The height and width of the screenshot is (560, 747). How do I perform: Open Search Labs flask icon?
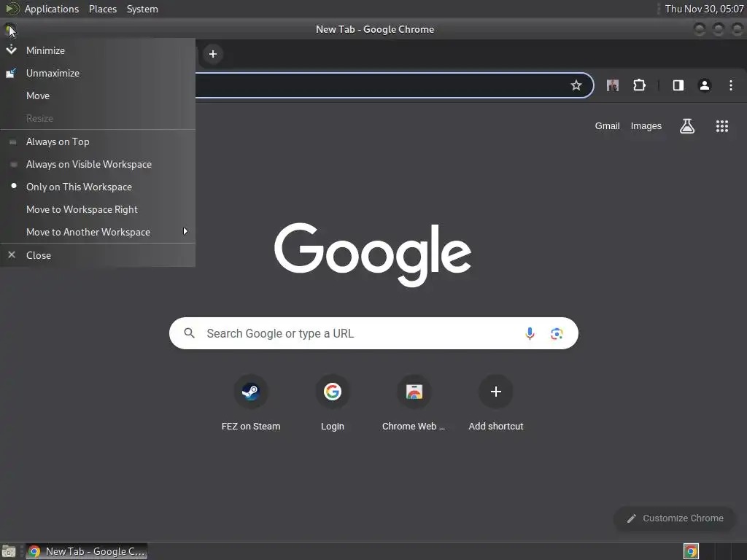[686, 126]
